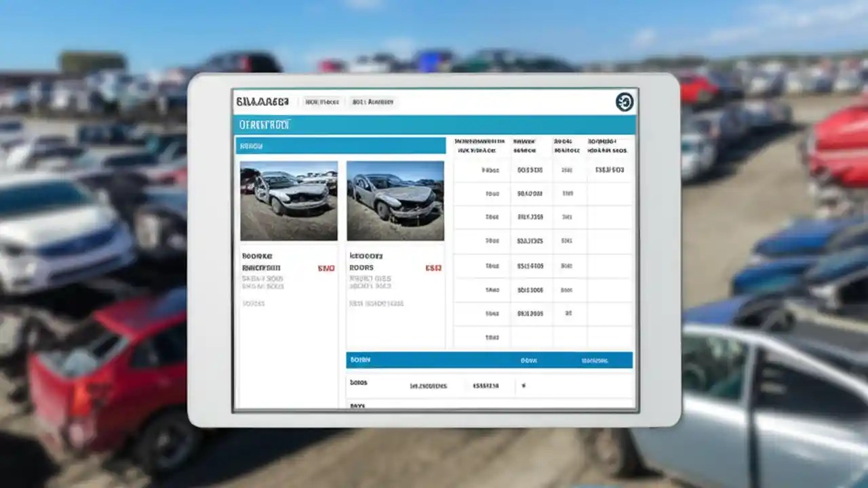Select the second header navigation tab

372,102
